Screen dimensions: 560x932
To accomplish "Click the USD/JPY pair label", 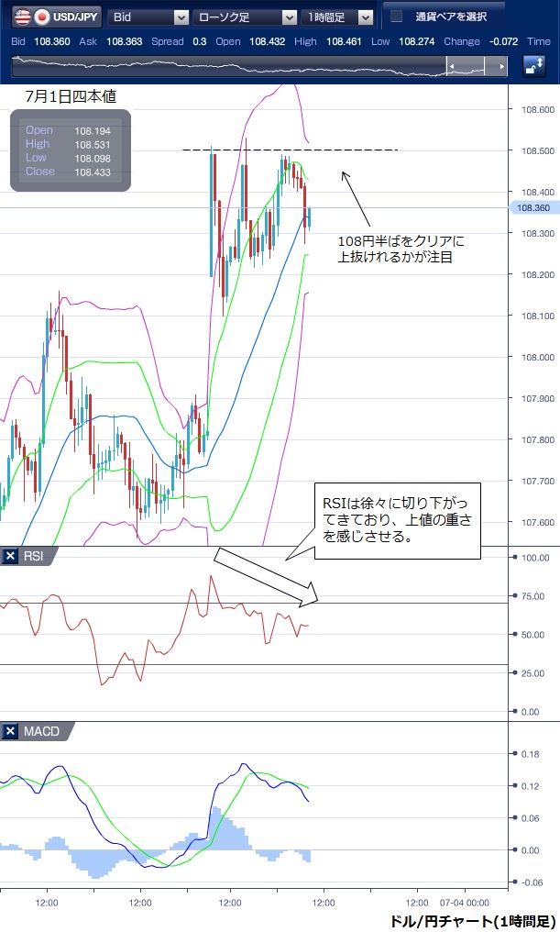I will click(76, 17).
